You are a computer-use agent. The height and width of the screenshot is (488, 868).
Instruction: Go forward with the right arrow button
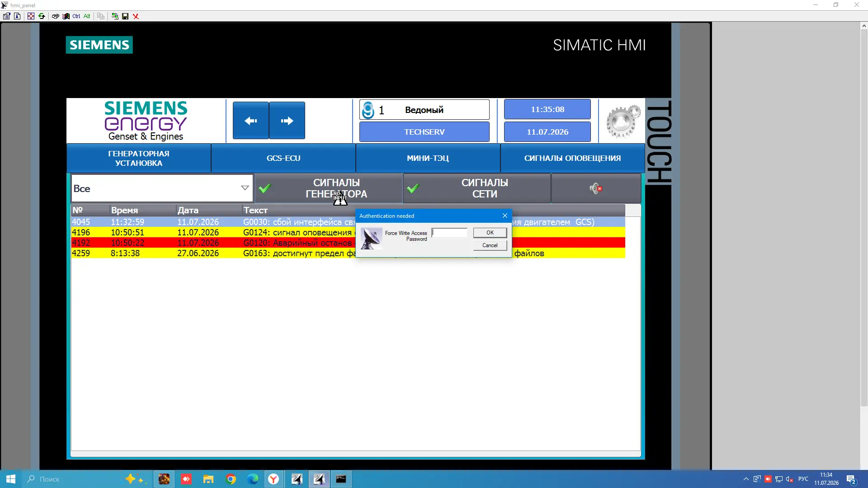click(x=287, y=121)
